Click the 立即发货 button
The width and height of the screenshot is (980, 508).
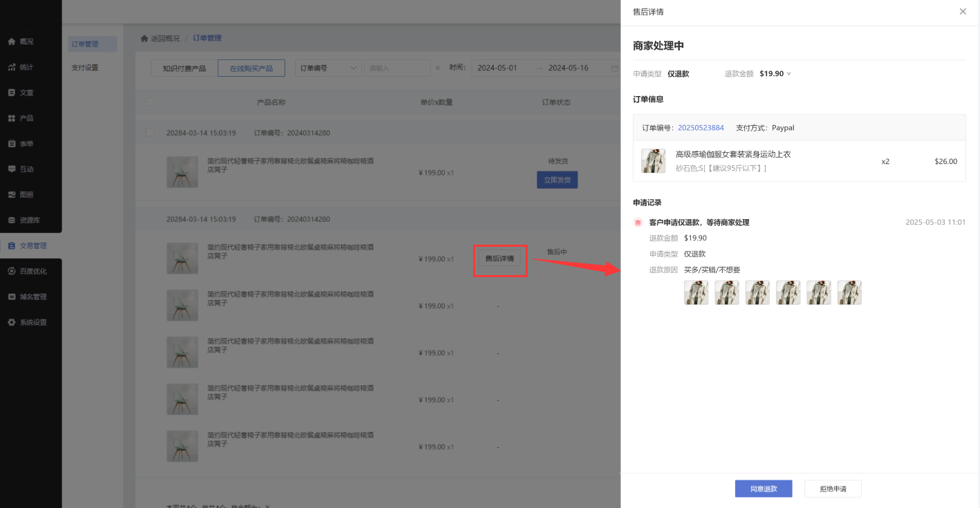(x=557, y=180)
